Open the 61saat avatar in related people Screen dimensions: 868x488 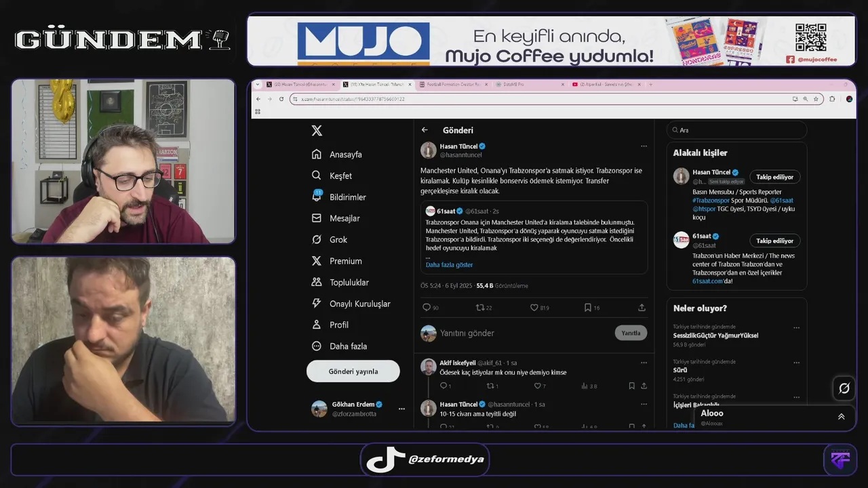point(681,240)
